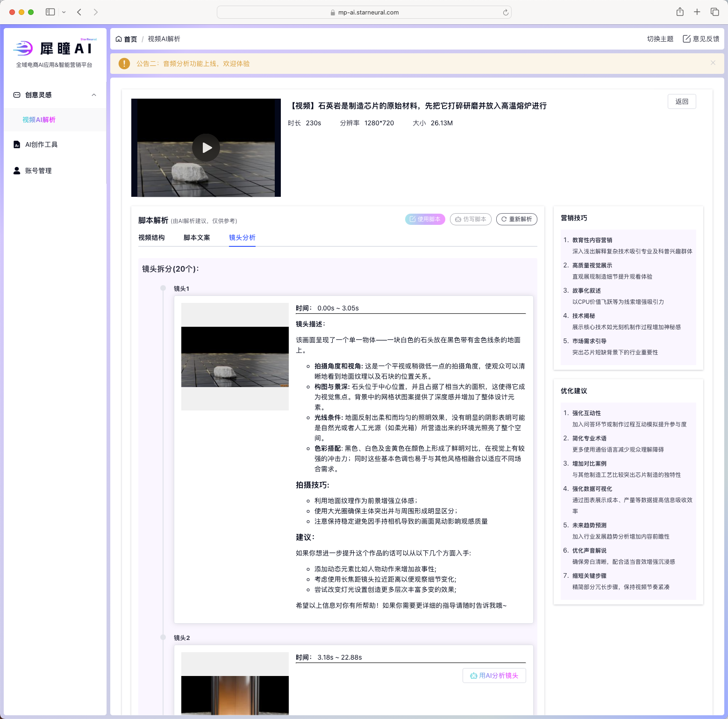Click 技术揭秘 marketing tip
728x719 pixels.
(x=584, y=316)
